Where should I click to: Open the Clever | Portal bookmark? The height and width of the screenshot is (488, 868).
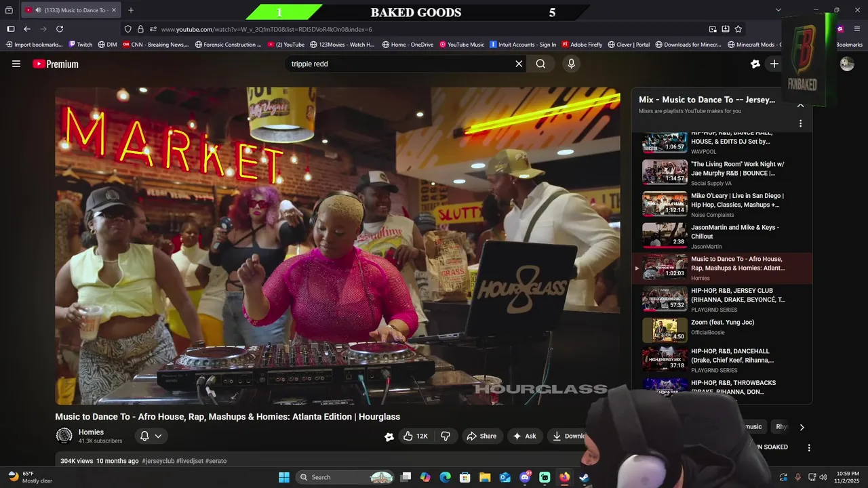point(629,45)
